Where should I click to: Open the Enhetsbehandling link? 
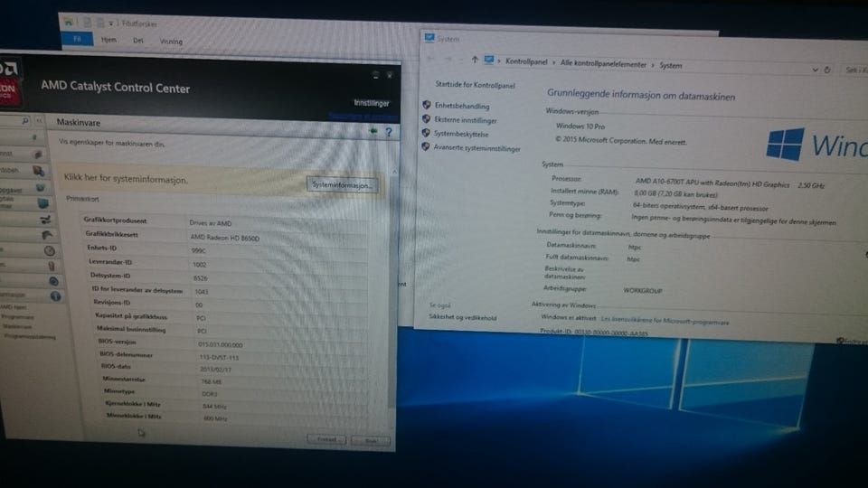[x=462, y=106]
